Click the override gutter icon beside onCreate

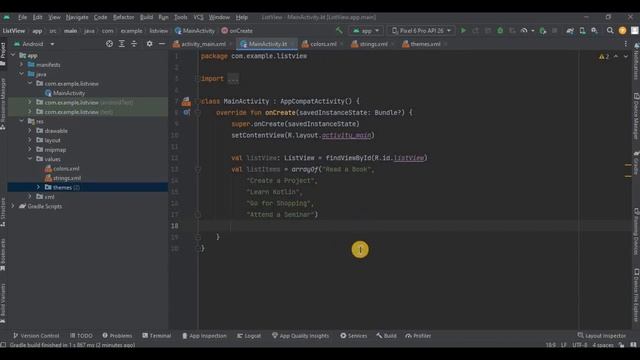(x=187, y=112)
